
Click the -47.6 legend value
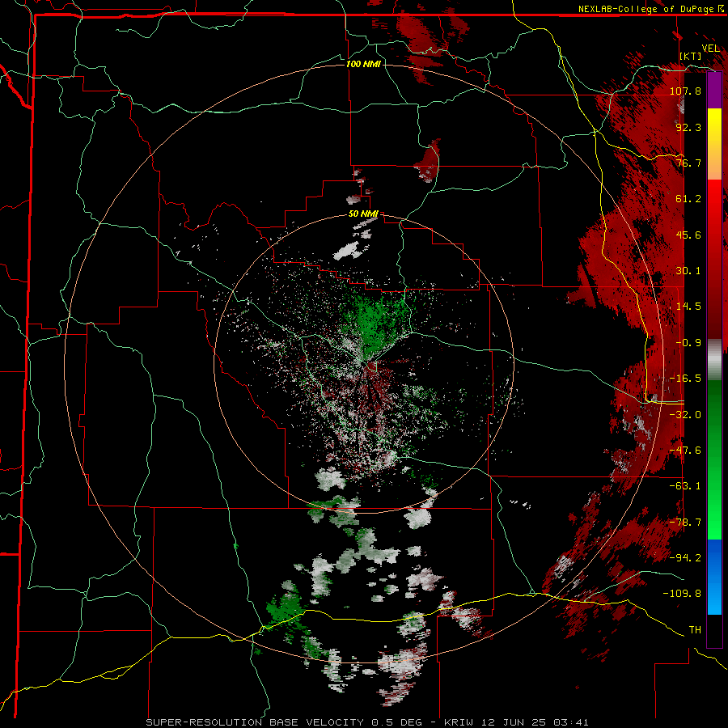pyautogui.click(x=685, y=451)
